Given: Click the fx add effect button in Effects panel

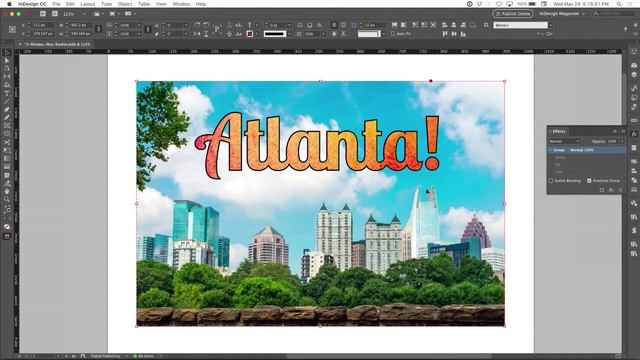Looking at the screenshot, I should [x=611, y=190].
